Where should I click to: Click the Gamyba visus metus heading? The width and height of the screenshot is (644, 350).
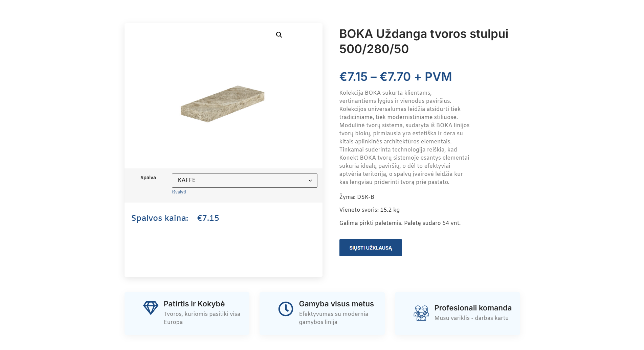coord(336,304)
